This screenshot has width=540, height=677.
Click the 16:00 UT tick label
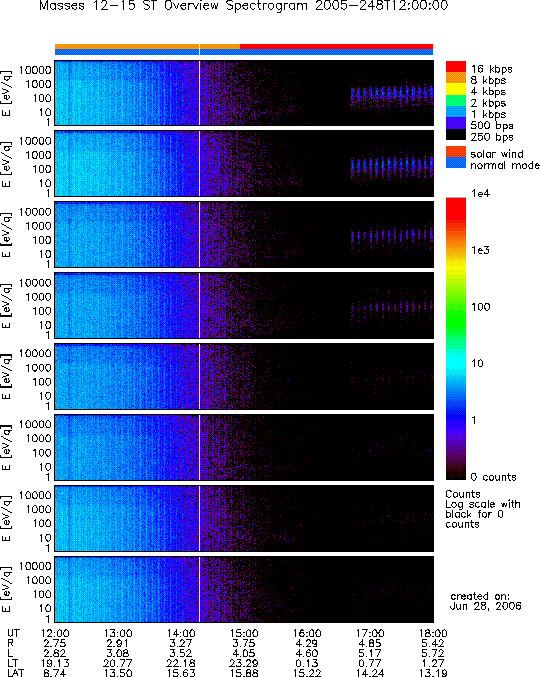click(x=307, y=633)
